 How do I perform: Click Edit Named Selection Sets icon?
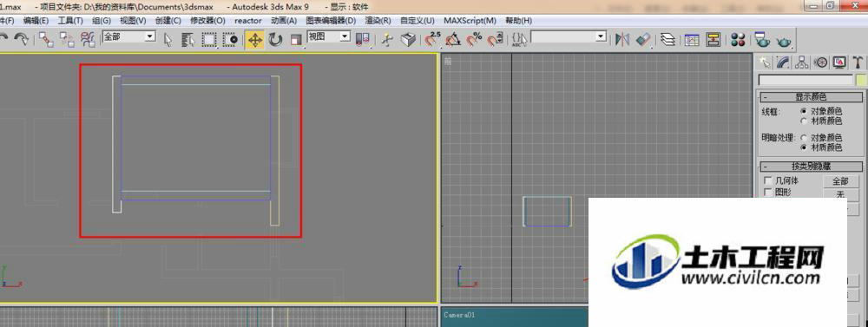coord(519,39)
